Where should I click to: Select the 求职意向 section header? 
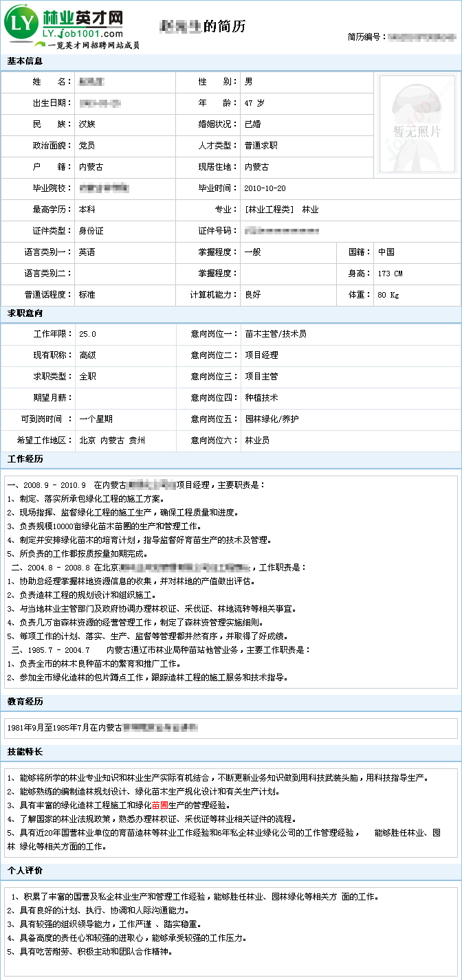pyautogui.click(x=25, y=313)
